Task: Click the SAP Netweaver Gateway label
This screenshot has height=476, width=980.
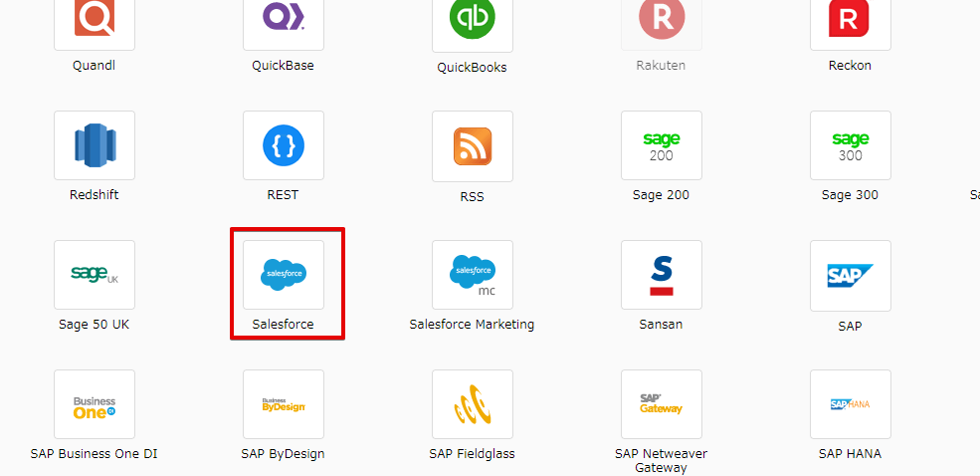Action: point(661,460)
